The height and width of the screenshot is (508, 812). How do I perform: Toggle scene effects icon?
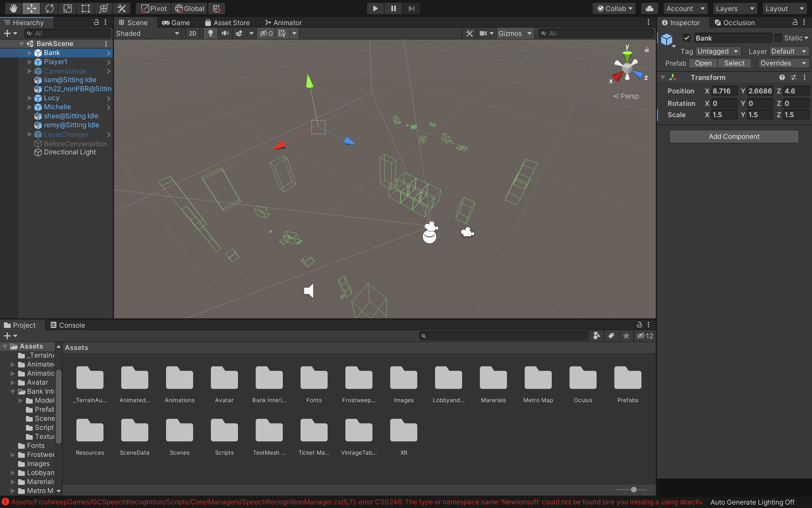point(239,33)
